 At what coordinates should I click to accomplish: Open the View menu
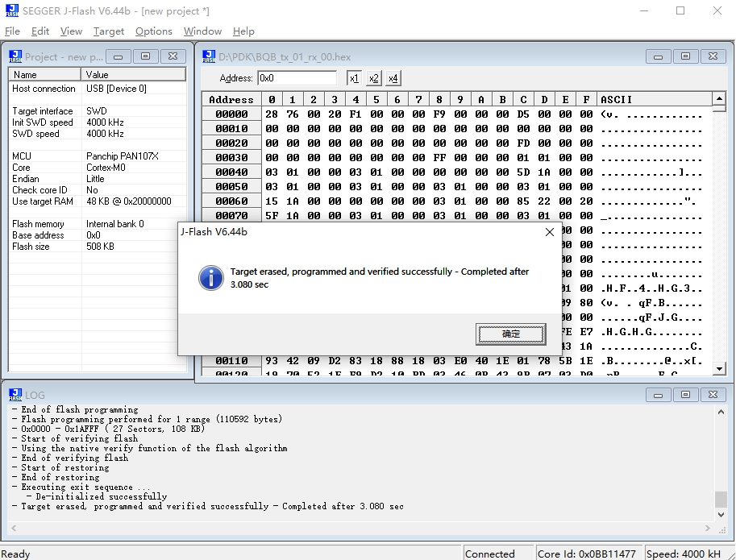[x=71, y=31]
